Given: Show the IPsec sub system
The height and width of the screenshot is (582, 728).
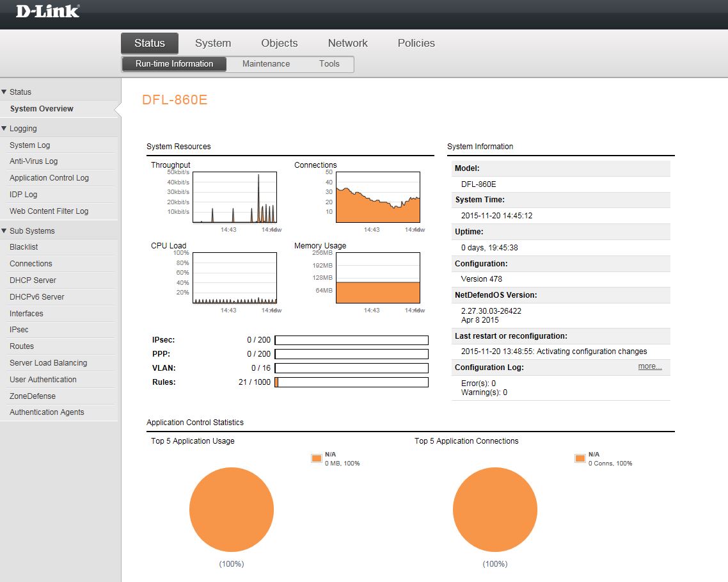Looking at the screenshot, I should (19, 330).
